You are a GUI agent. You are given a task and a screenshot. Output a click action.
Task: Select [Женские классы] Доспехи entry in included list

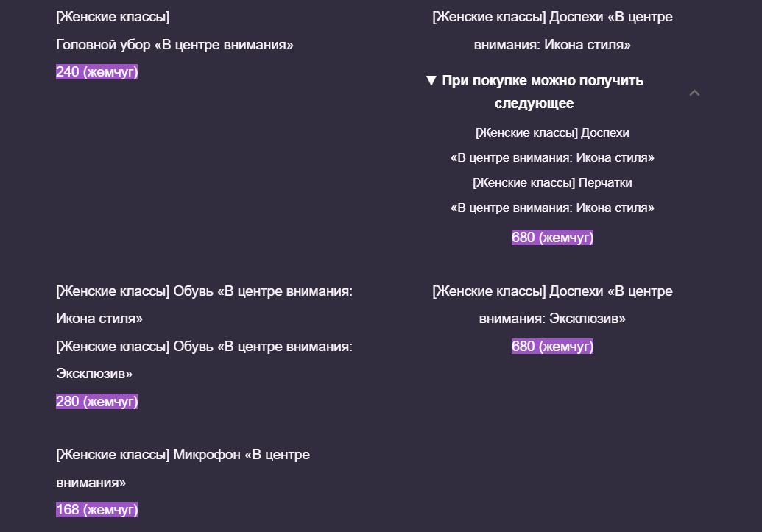pos(552,133)
